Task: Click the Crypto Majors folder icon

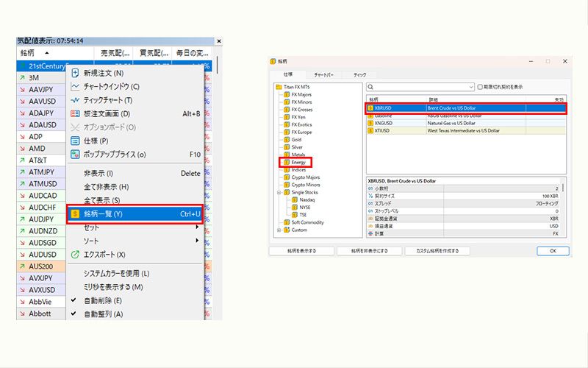Action: point(287,177)
